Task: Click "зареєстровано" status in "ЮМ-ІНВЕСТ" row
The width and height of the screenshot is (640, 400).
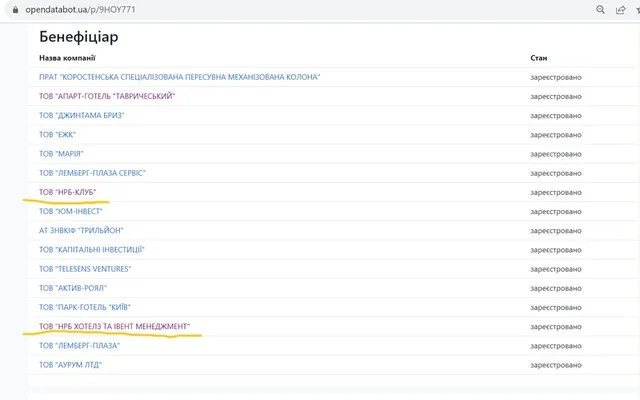Action: (556, 211)
